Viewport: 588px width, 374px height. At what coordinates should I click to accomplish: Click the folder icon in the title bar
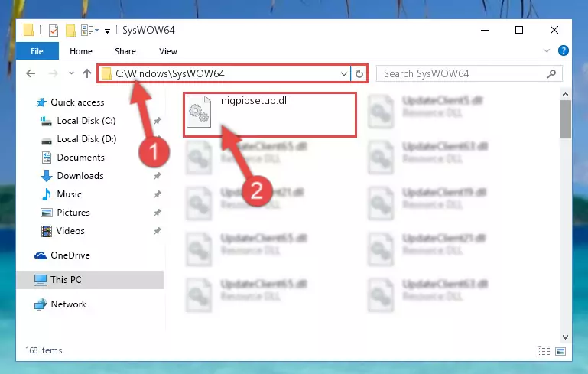point(28,30)
